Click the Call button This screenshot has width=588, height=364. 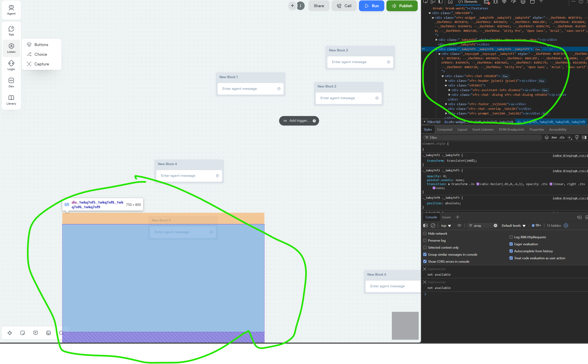click(344, 6)
